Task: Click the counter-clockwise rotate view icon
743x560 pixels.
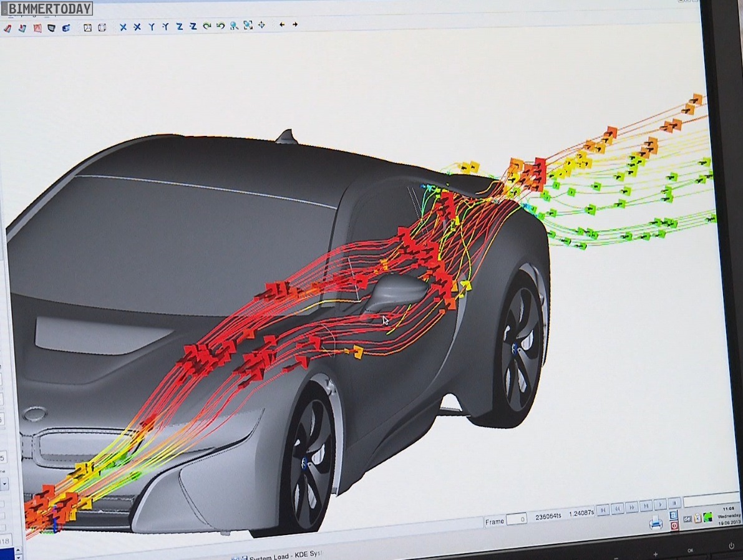Action: (x=220, y=26)
